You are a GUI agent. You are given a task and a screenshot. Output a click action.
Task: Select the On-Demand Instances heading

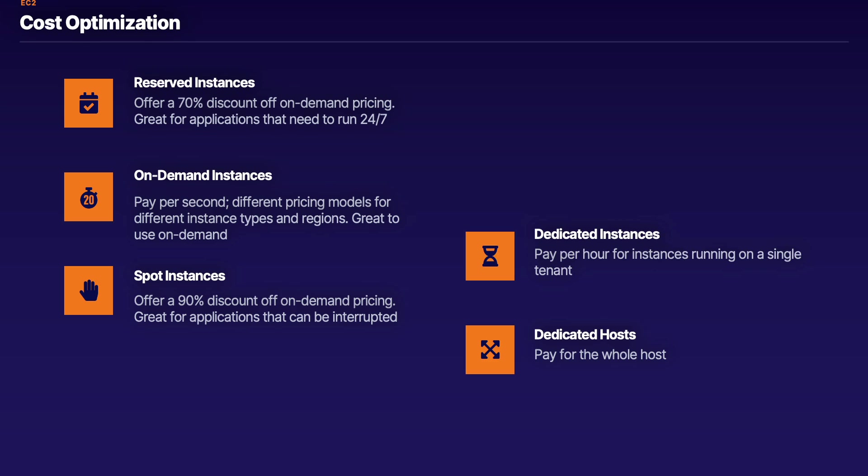[x=203, y=176]
